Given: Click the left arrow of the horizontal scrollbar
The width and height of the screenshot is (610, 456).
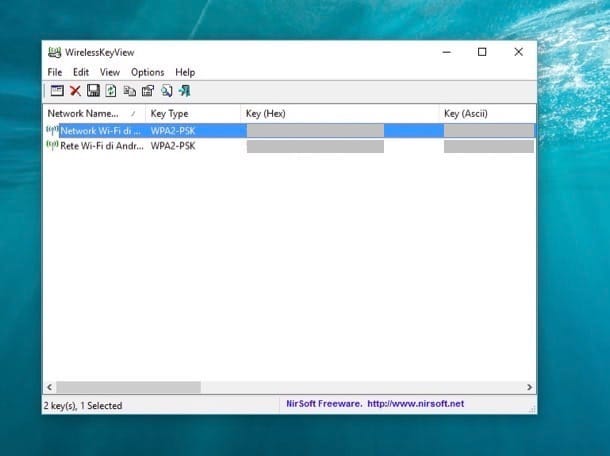Looking at the screenshot, I should pos(49,387).
